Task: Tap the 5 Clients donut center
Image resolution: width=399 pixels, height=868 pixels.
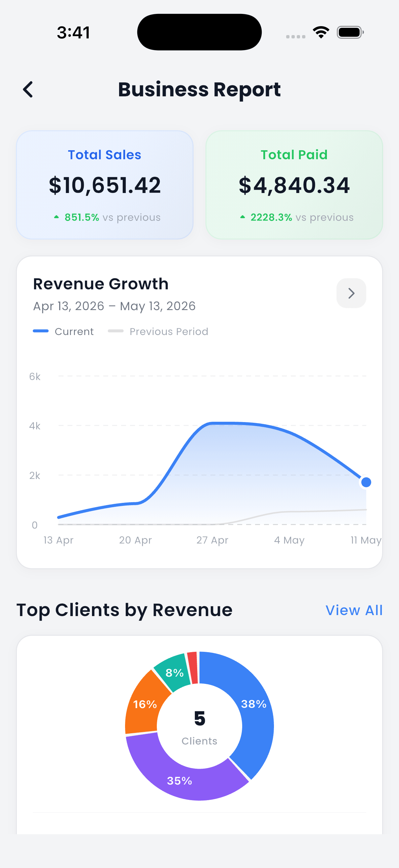Action: pyautogui.click(x=199, y=726)
